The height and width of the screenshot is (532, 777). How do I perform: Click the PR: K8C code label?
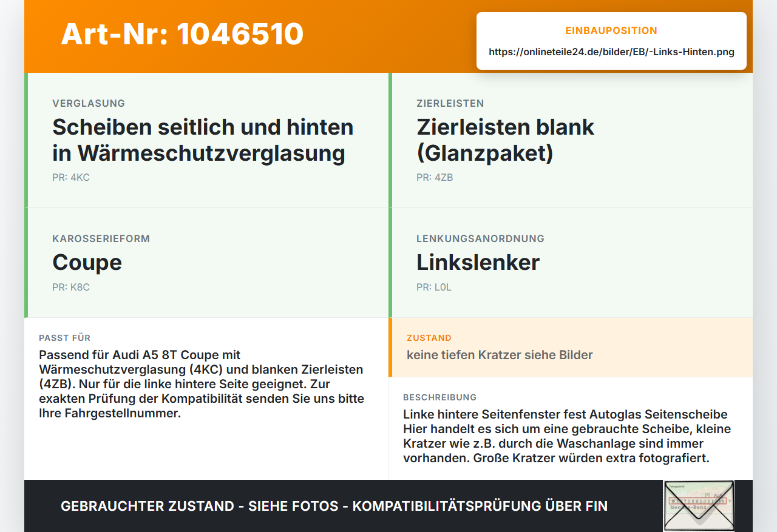71,288
